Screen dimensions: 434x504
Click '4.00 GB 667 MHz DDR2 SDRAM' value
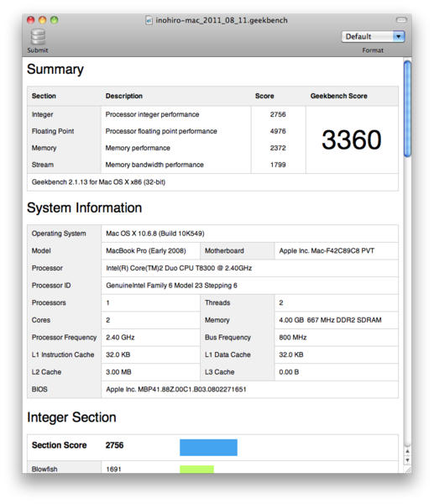pos(330,320)
